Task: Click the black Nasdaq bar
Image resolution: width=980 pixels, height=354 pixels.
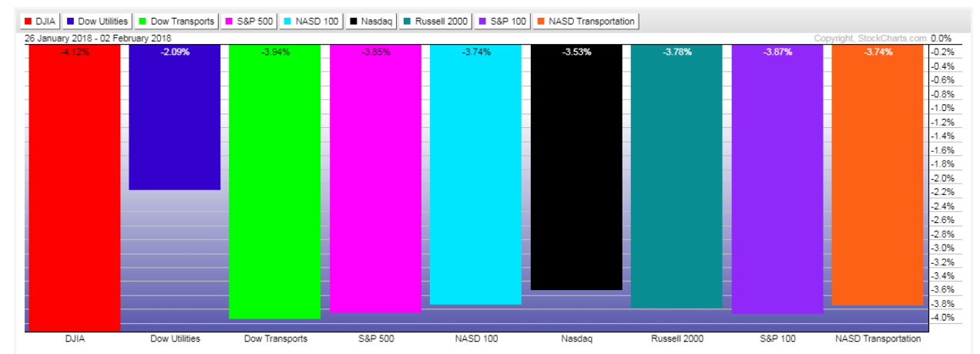Action: click(x=576, y=167)
